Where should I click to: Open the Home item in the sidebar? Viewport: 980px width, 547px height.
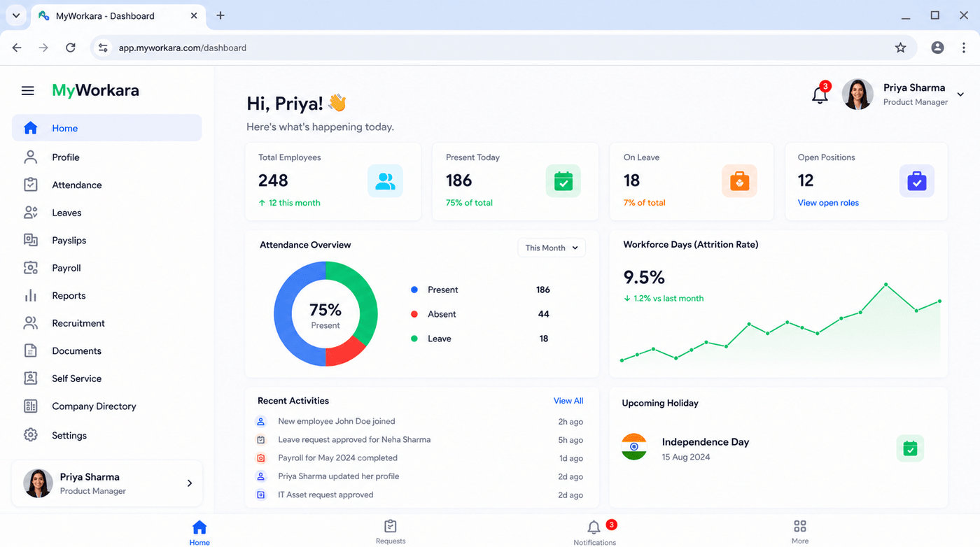point(106,128)
